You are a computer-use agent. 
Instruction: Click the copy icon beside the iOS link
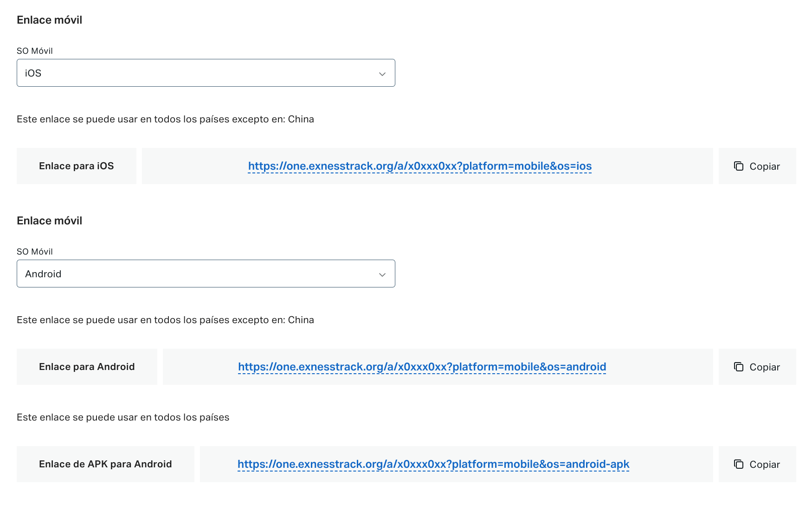(739, 166)
